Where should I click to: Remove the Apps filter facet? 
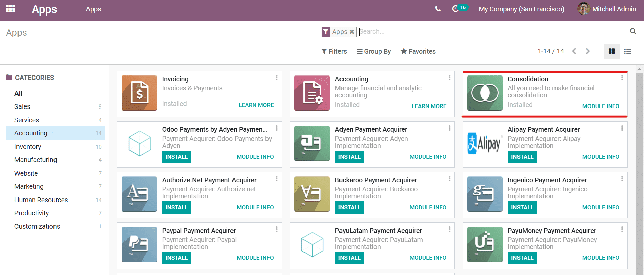[352, 32]
